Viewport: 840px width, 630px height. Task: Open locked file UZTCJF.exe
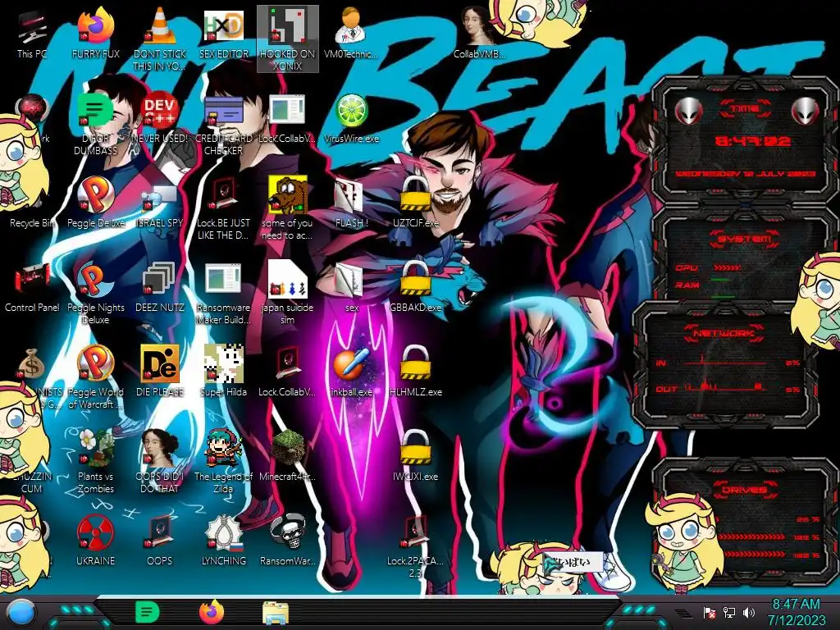415,203
